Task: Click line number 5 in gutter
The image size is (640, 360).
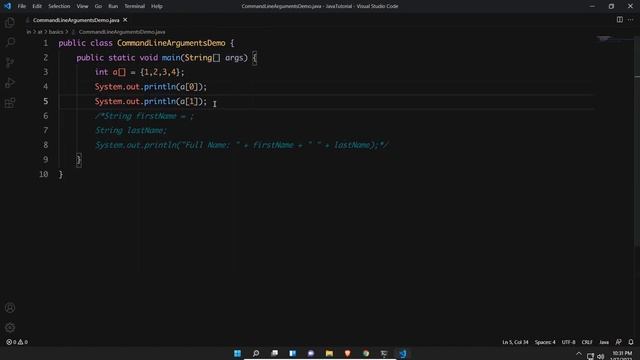Action: (x=45, y=101)
